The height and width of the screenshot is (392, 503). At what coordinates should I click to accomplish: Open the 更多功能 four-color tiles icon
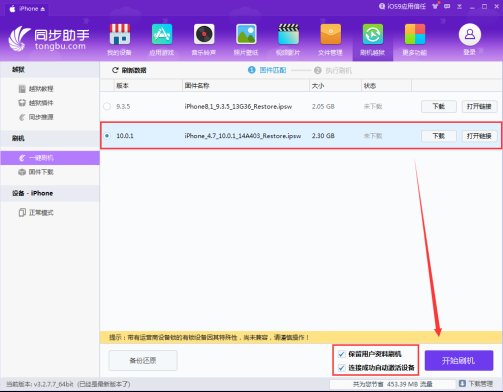pos(415,34)
